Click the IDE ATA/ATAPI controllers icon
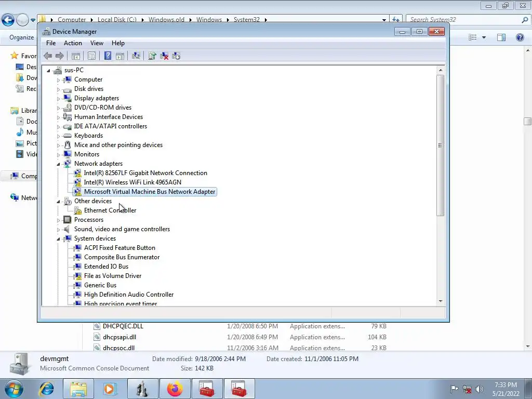Viewport: 532px width, 399px height. 68,126
